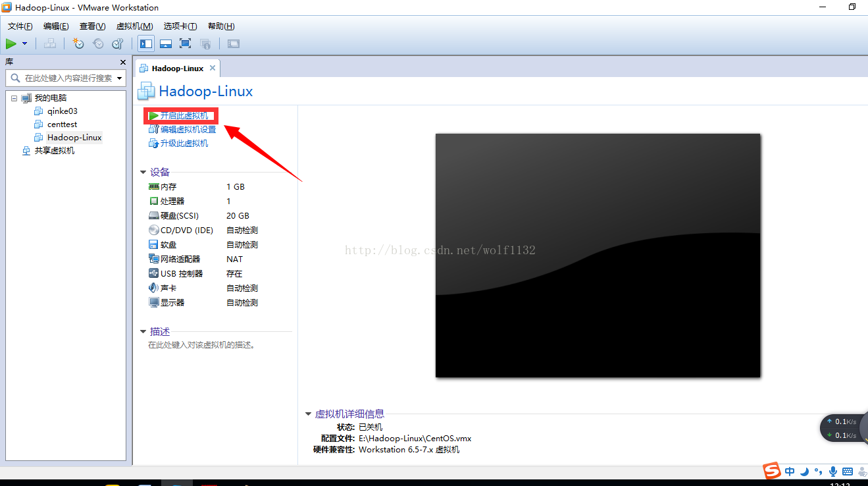
Task: Click the Unity mode toolbar icon
Action: coord(205,43)
